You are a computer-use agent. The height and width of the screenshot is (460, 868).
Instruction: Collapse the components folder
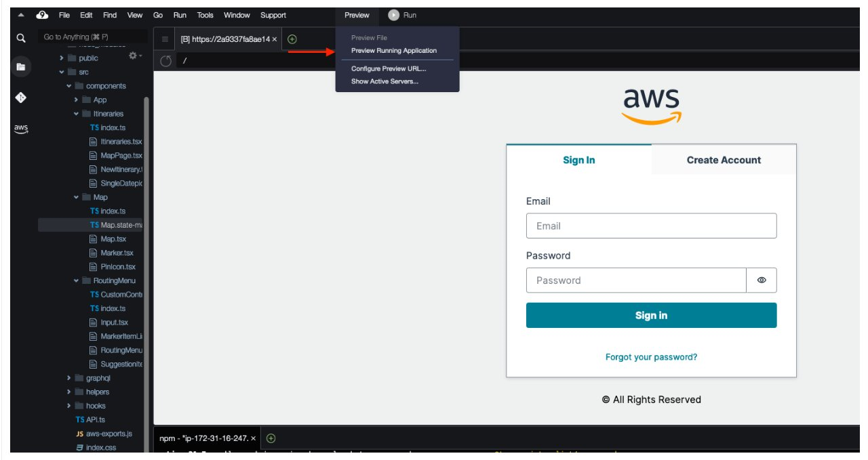(69, 86)
